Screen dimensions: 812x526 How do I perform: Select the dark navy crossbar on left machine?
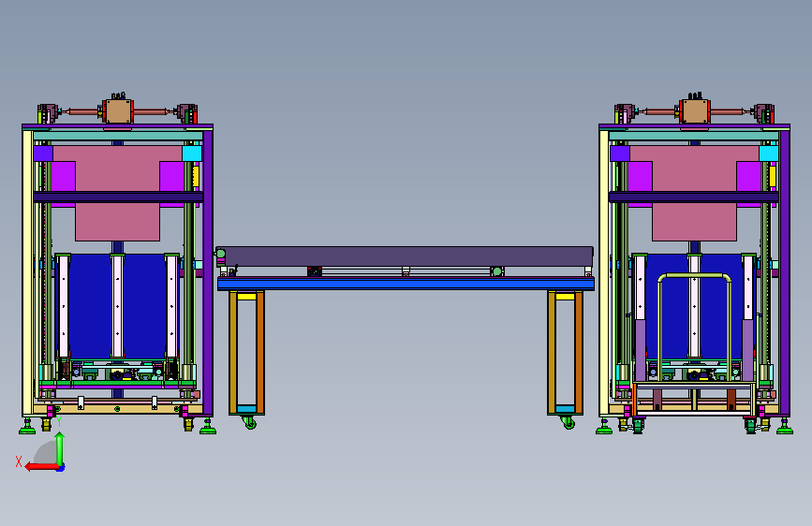coord(118,197)
